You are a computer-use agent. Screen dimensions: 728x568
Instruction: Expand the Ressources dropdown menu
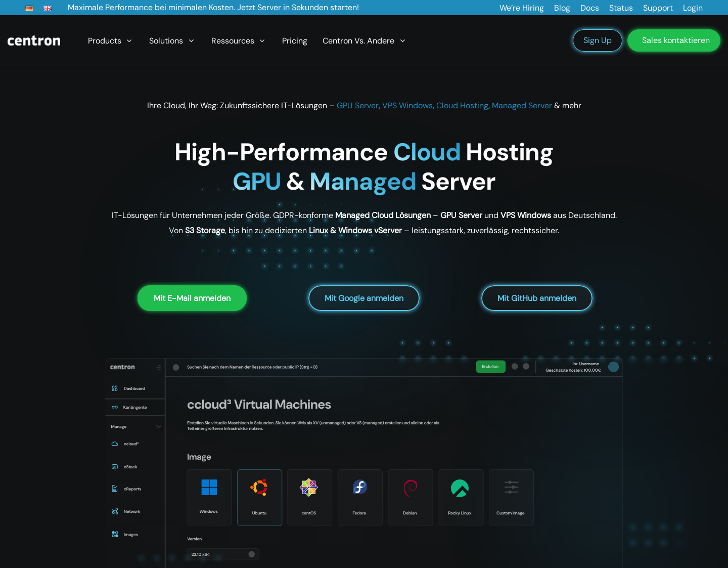click(x=238, y=41)
